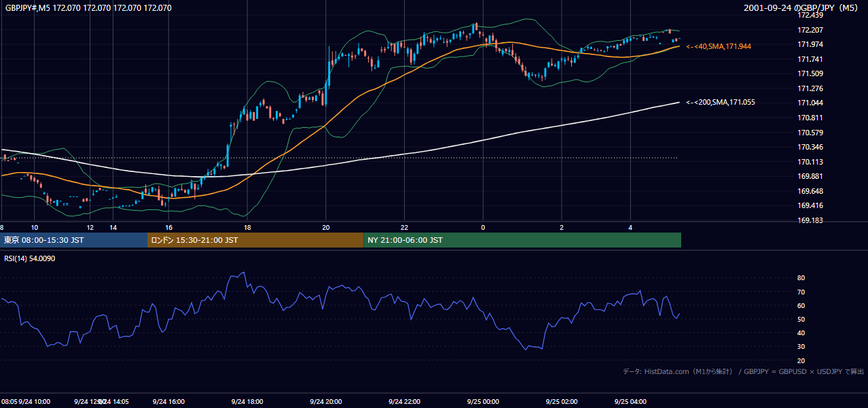Click the RSI axis level 70
This screenshot has height=408, width=868.
click(x=801, y=292)
